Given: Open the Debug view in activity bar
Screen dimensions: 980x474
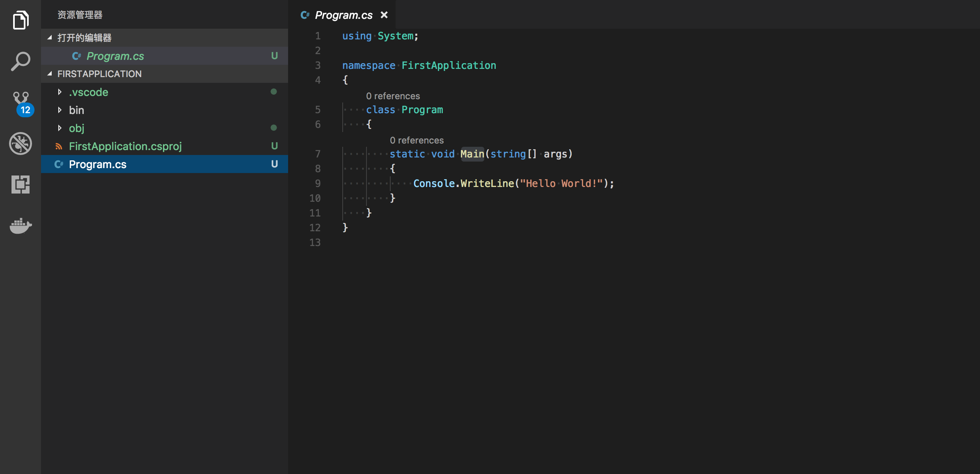Looking at the screenshot, I should [21, 144].
